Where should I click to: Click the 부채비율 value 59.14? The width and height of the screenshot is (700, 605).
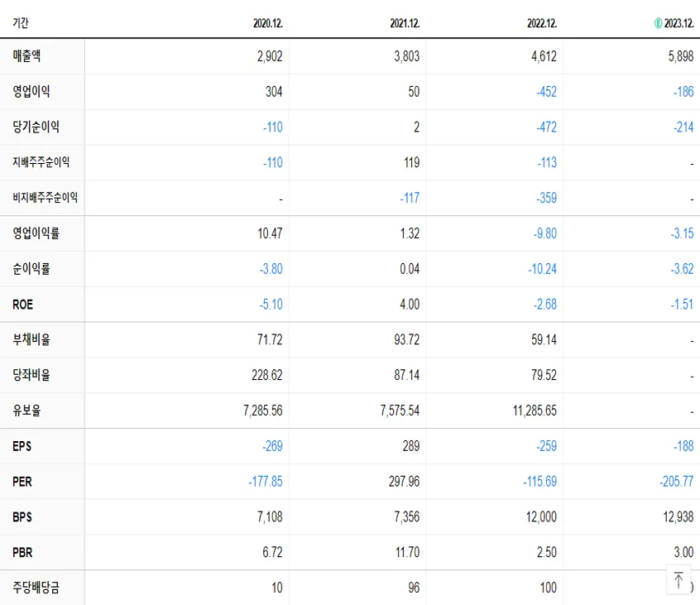tap(544, 340)
